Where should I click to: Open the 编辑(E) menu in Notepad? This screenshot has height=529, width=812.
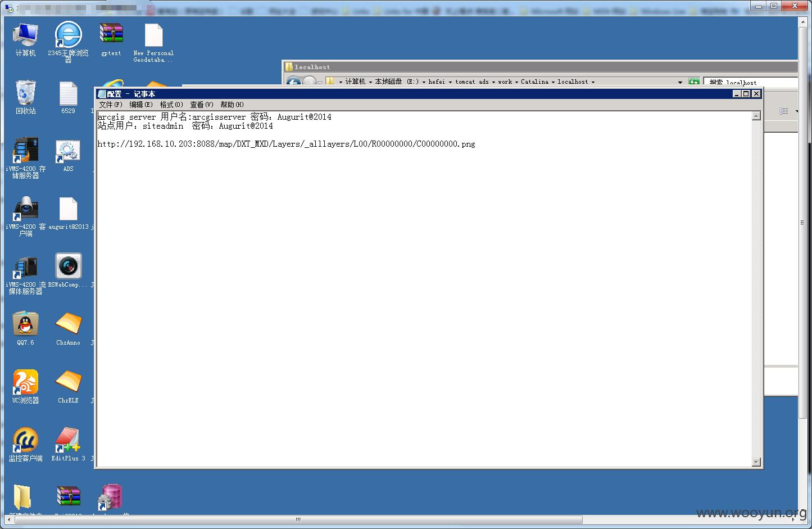141,105
